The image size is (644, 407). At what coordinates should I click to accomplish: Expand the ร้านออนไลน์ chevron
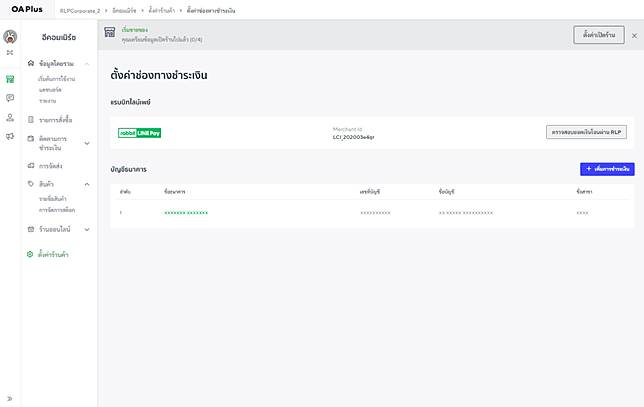pyautogui.click(x=87, y=230)
